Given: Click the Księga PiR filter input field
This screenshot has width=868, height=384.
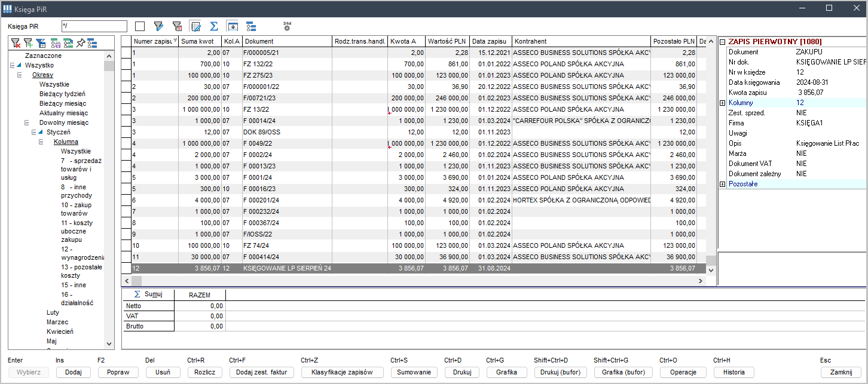Looking at the screenshot, I should 94,26.
